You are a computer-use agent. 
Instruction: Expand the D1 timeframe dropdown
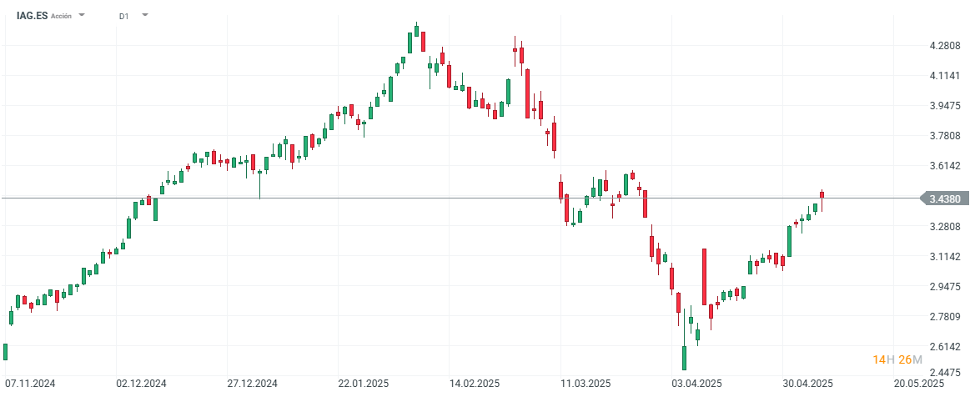coord(145,15)
